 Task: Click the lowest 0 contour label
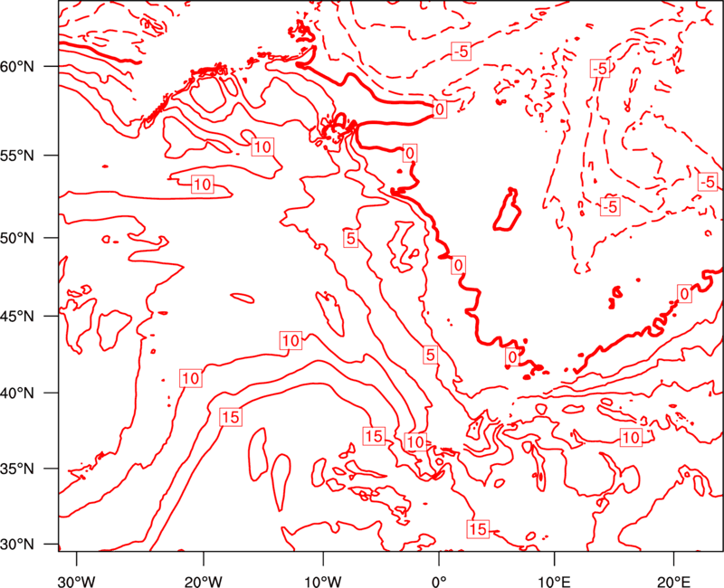click(512, 356)
